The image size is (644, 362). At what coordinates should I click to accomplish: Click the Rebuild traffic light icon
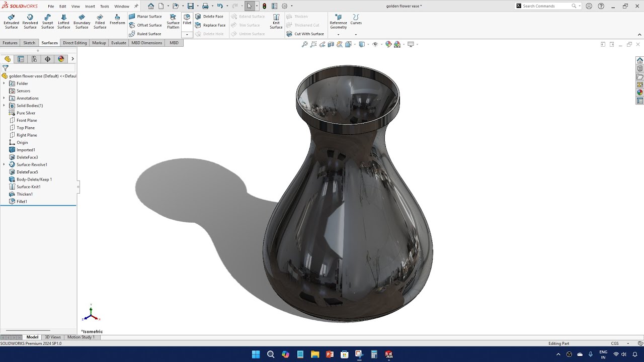[x=265, y=6]
